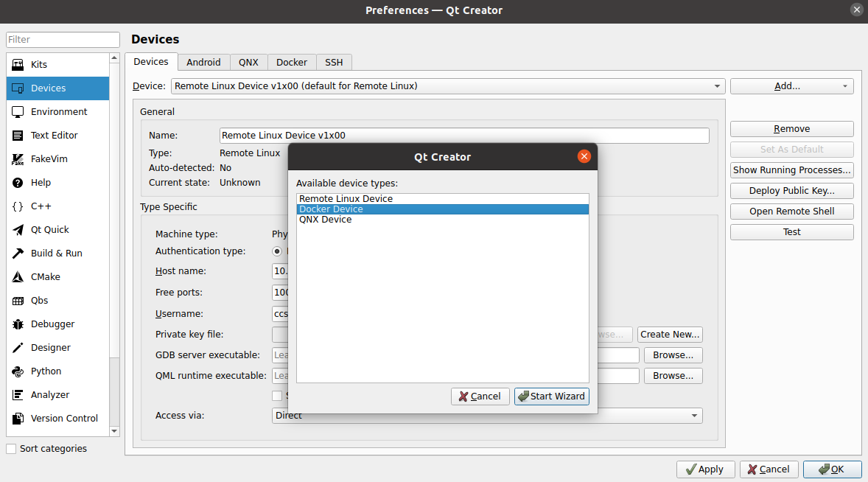Click the FakeVim icon in sidebar
Screen dimensions: 868x482
tap(18, 159)
